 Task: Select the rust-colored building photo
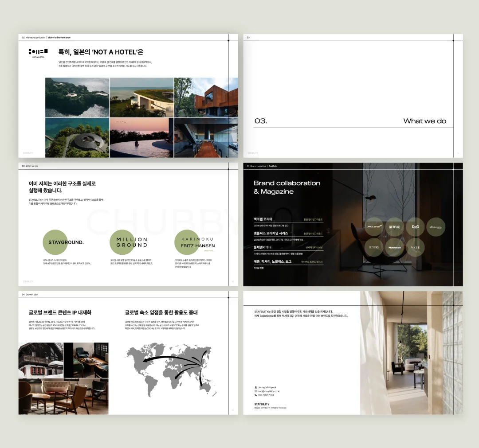point(206,97)
